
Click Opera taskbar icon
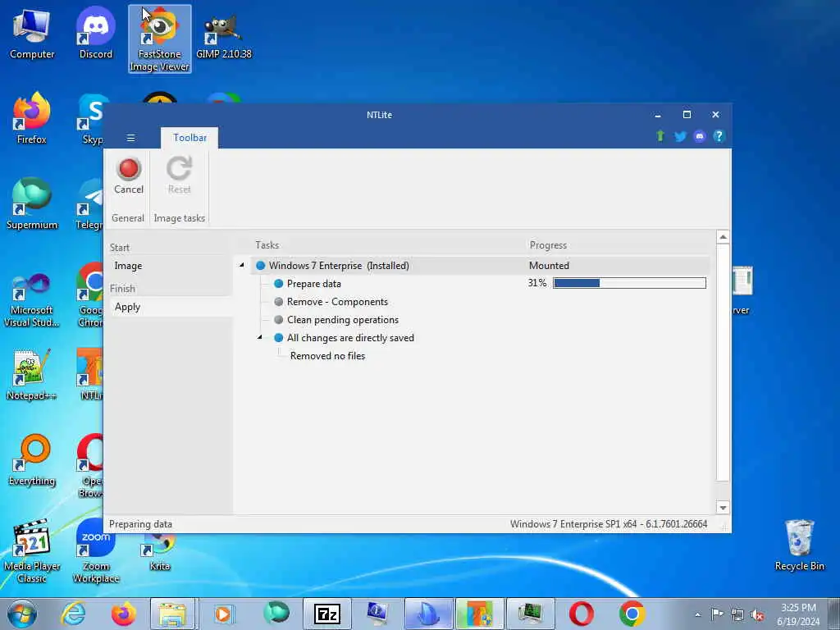(x=582, y=614)
